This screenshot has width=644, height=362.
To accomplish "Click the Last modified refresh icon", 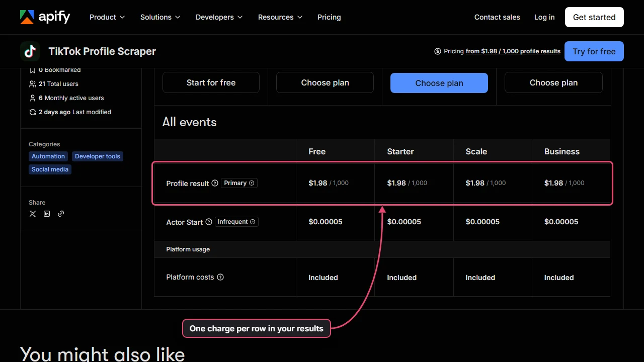I will pyautogui.click(x=33, y=112).
